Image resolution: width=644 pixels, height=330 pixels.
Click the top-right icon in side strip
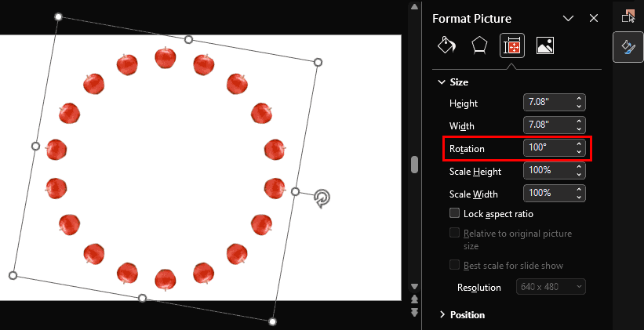tap(628, 15)
